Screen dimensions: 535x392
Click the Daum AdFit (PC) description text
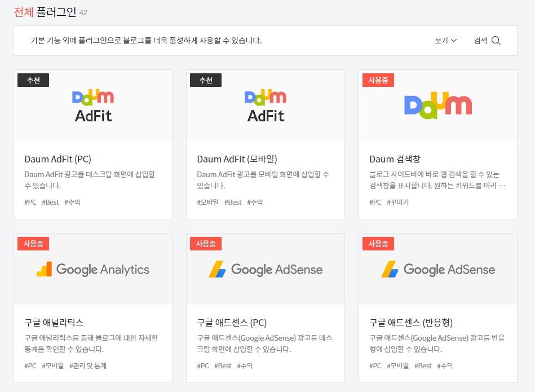tap(90, 180)
